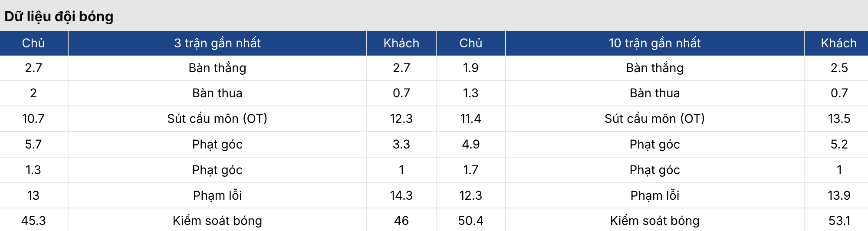This screenshot has width=868, height=231.
Task: Select the possession value 45.3
Action: coord(33,221)
